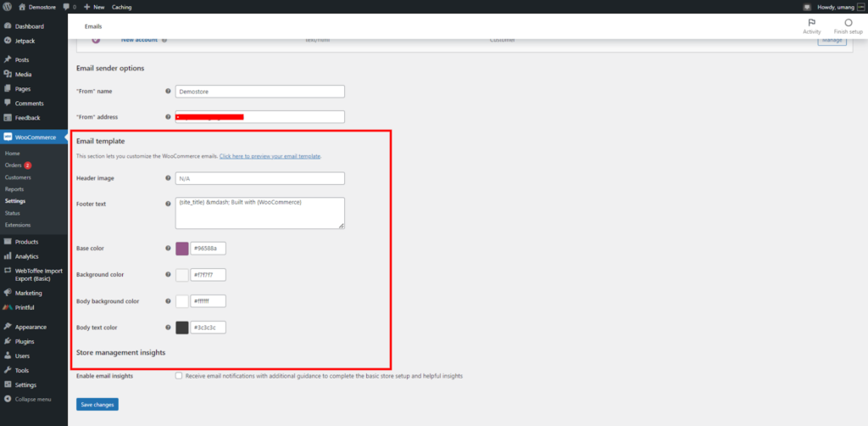Viewport: 868px width, 426px height.
Task: Click help icon beside "From" name
Action: pos(169,91)
